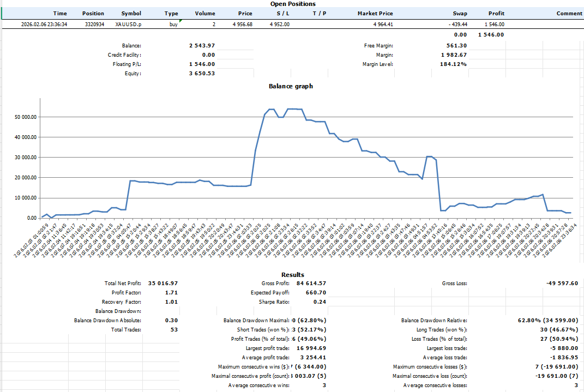Viewport: 584px width, 392px height.
Task: Click the "buy" type cell
Action: coord(173,24)
